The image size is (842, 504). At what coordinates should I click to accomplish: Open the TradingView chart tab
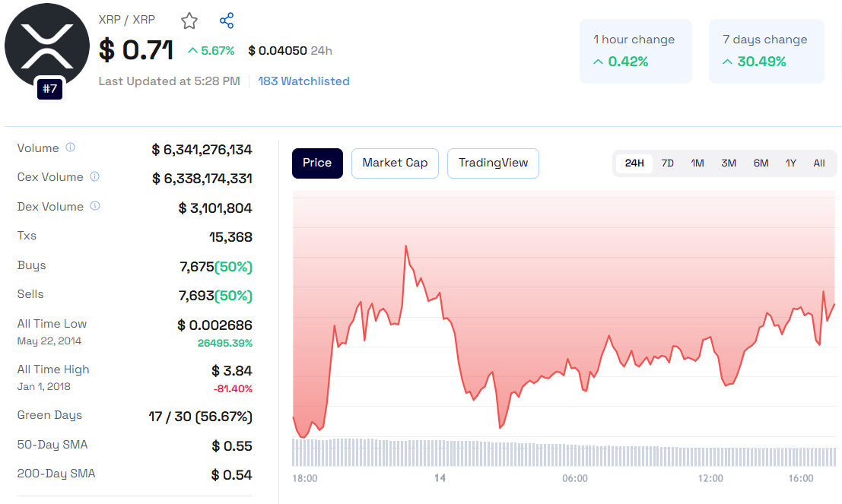[493, 163]
